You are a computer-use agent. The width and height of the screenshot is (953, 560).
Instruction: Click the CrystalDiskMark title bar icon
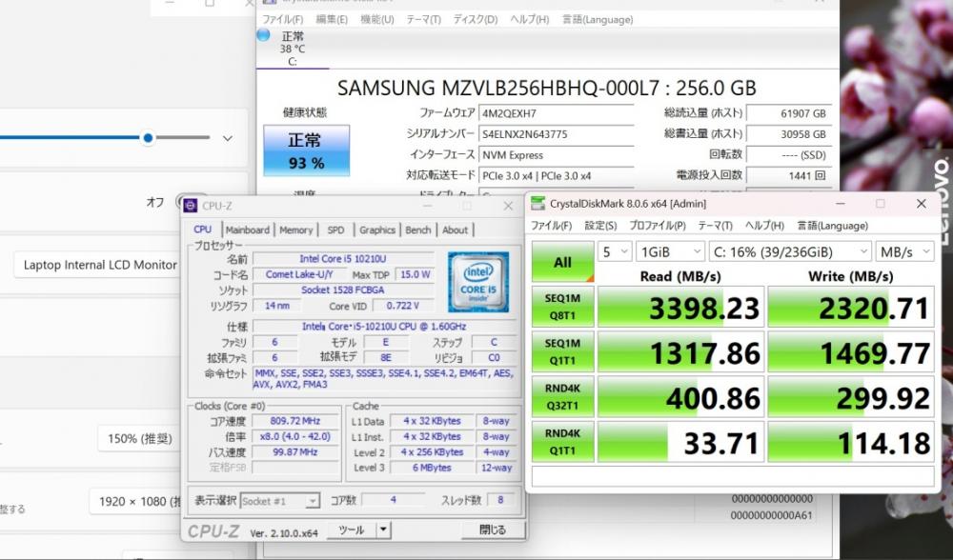coord(537,204)
